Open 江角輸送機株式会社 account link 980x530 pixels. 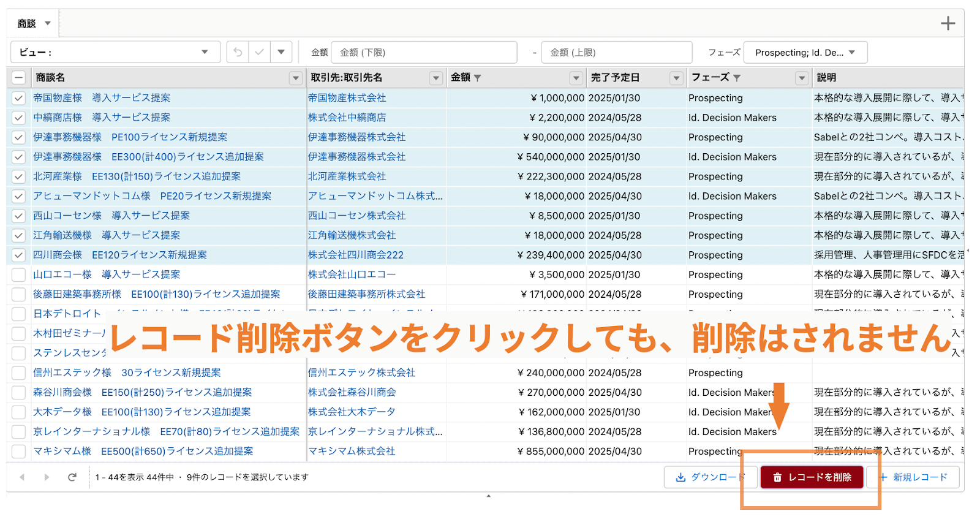point(352,235)
